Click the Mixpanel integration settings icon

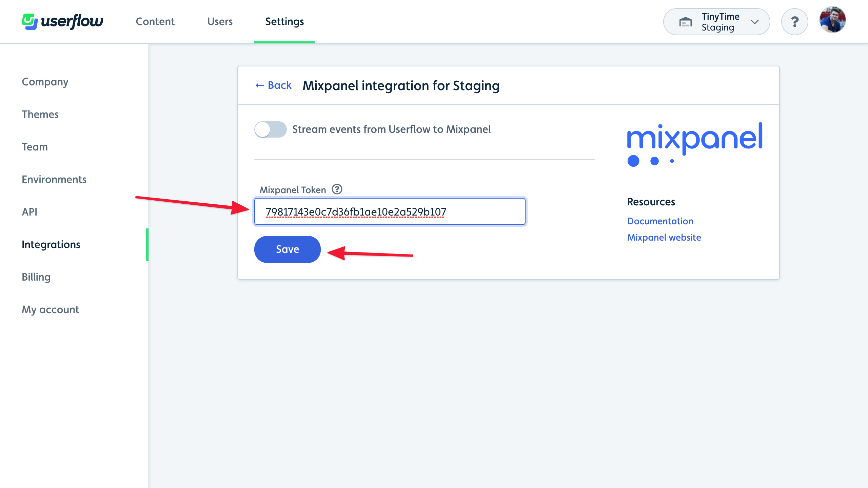pyautogui.click(x=337, y=189)
